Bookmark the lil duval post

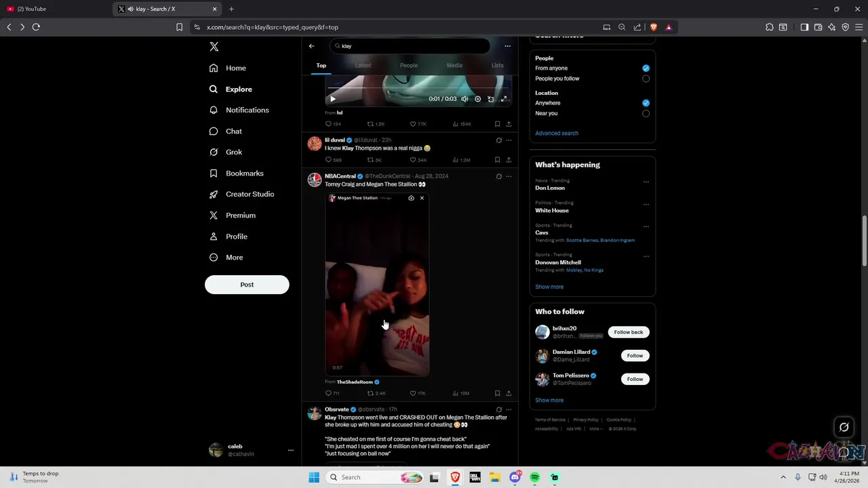point(497,160)
